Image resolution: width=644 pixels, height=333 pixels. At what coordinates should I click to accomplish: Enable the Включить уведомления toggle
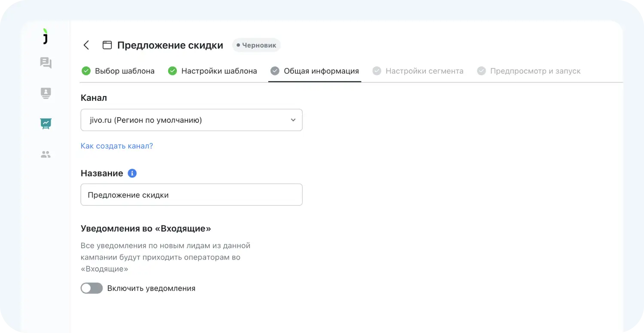coord(92,288)
